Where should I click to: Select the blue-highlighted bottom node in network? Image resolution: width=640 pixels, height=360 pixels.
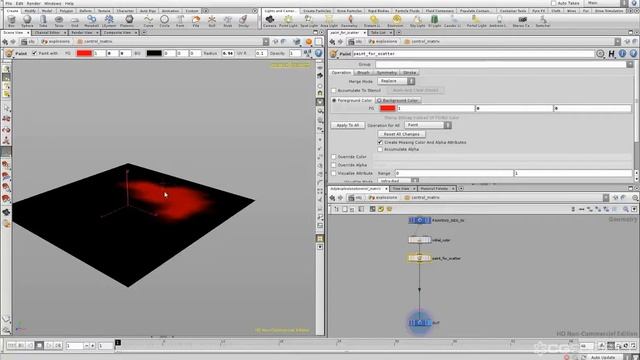click(420, 322)
